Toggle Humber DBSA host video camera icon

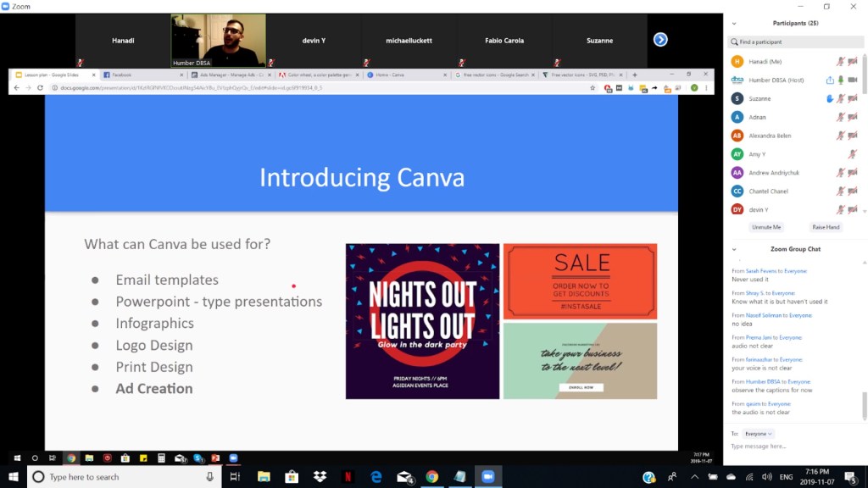tap(852, 80)
